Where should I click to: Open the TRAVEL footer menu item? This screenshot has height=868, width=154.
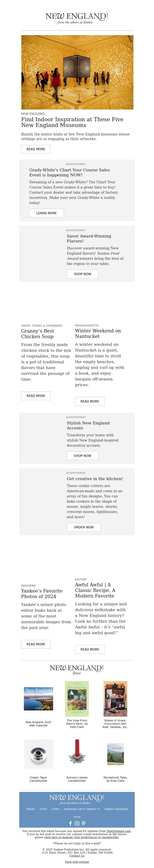click(31, 809)
